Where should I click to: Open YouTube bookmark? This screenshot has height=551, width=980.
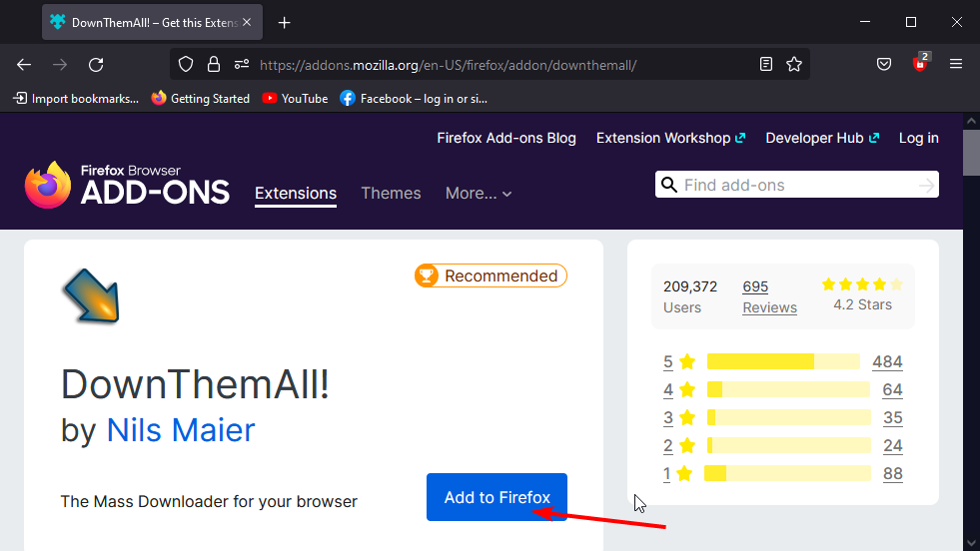tap(295, 99)
